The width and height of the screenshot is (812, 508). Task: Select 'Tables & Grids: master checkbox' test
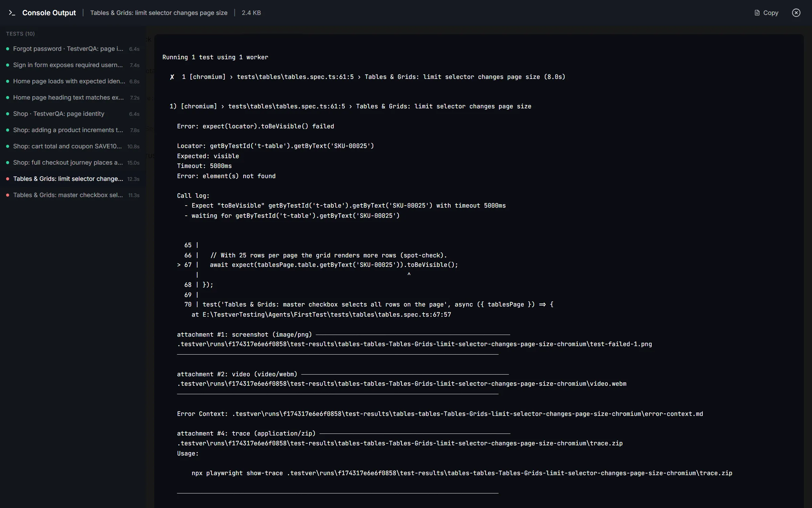[73, 195]
